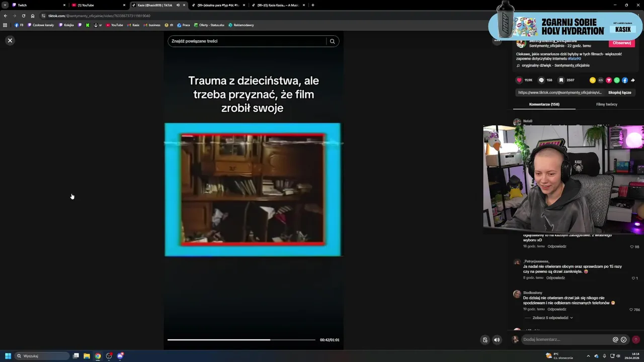Switch to the Filmy twórcy tab
Screen dimensions: 644x362
(607, 104)
